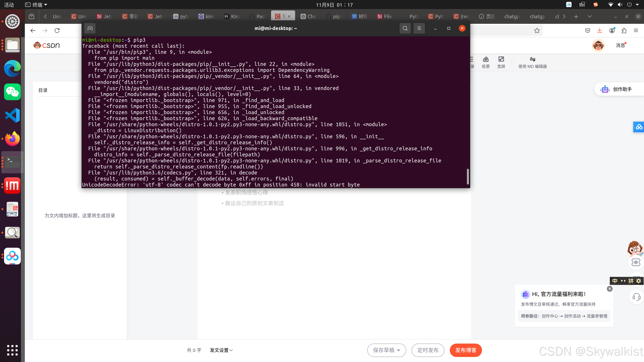The height and width of the screenshot is (362, 644).
Task: Toggle the 中 input method language indicator
Action: point(615,281)
